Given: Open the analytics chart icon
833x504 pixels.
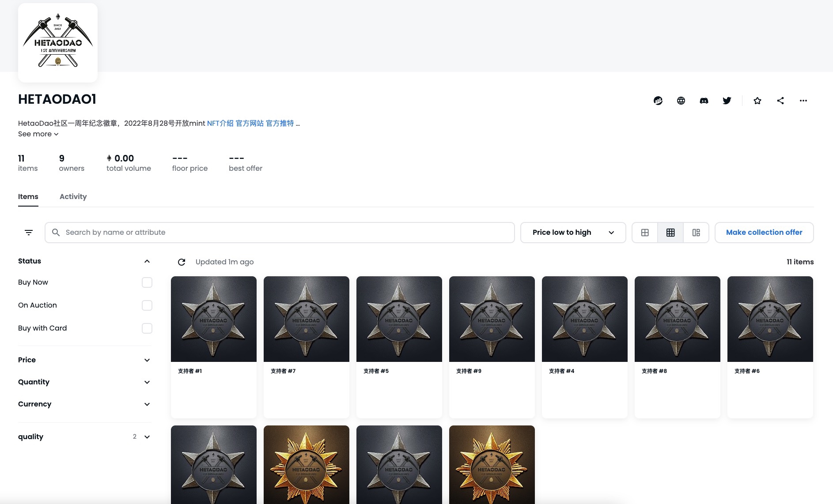Looking at the screenshot, I should tap(658, 101).
